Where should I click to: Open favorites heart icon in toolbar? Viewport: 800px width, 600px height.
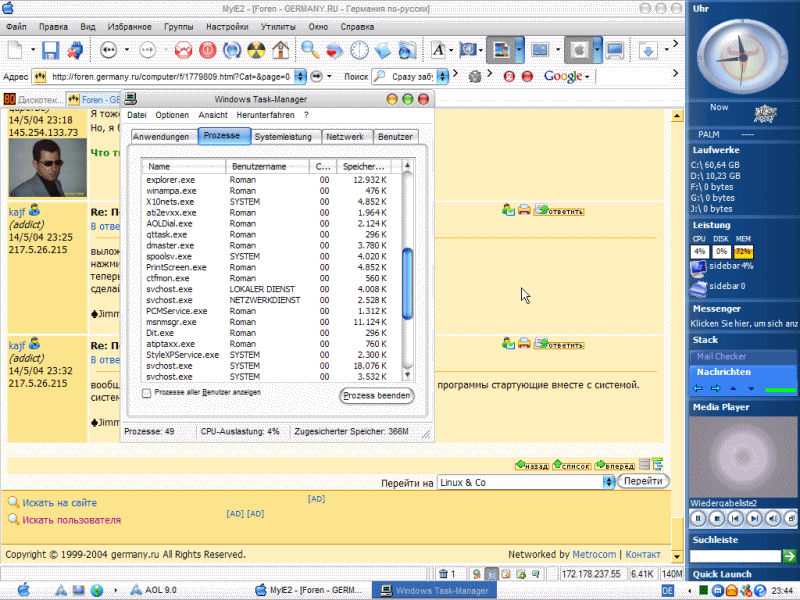click(334, 50)
